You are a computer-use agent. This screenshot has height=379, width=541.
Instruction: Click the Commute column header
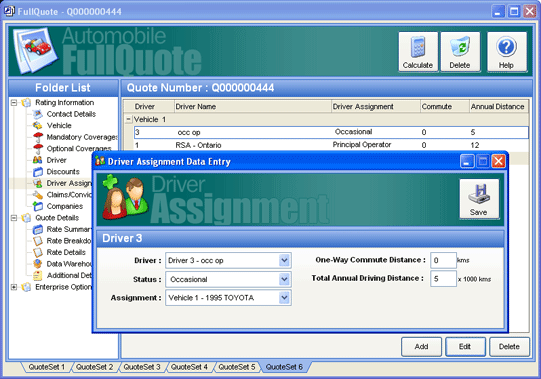click(x=444, y=107)
